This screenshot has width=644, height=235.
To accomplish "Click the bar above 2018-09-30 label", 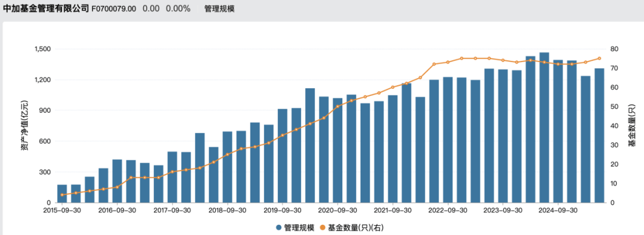I will (228, 167).
